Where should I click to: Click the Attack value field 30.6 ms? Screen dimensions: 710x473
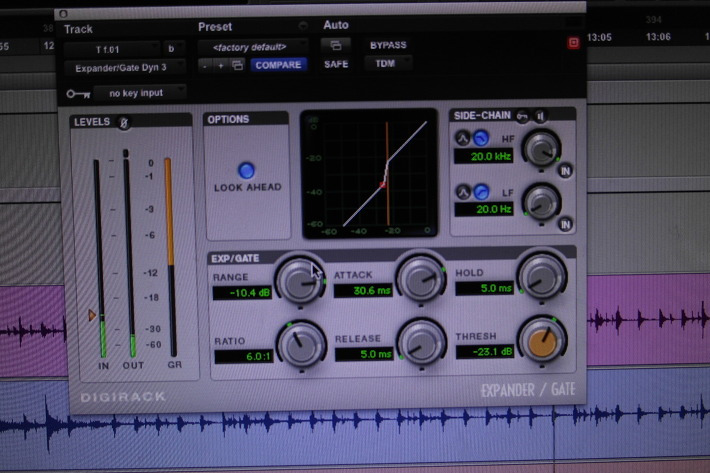[x=363, y=291]
